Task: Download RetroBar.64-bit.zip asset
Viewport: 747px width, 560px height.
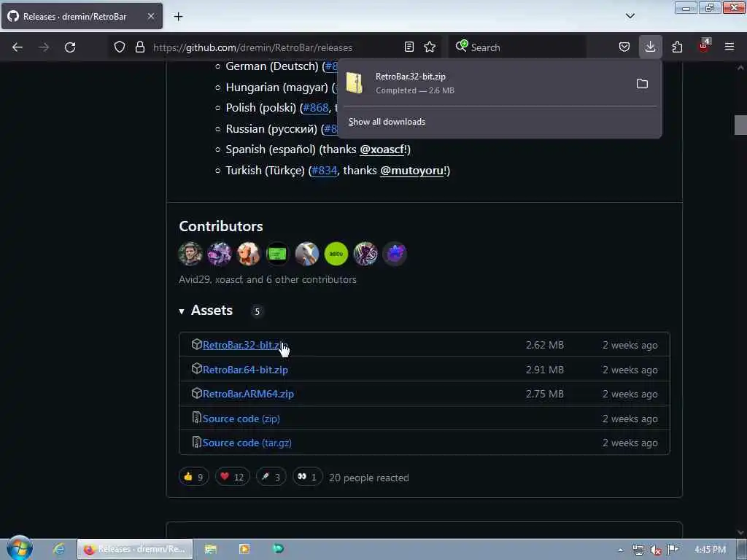Action: [x=245, y=370]
